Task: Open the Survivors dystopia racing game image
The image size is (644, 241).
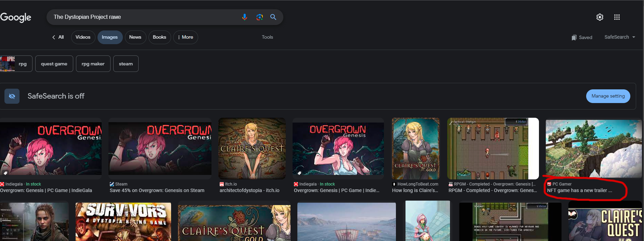Action: pos(123,222)
